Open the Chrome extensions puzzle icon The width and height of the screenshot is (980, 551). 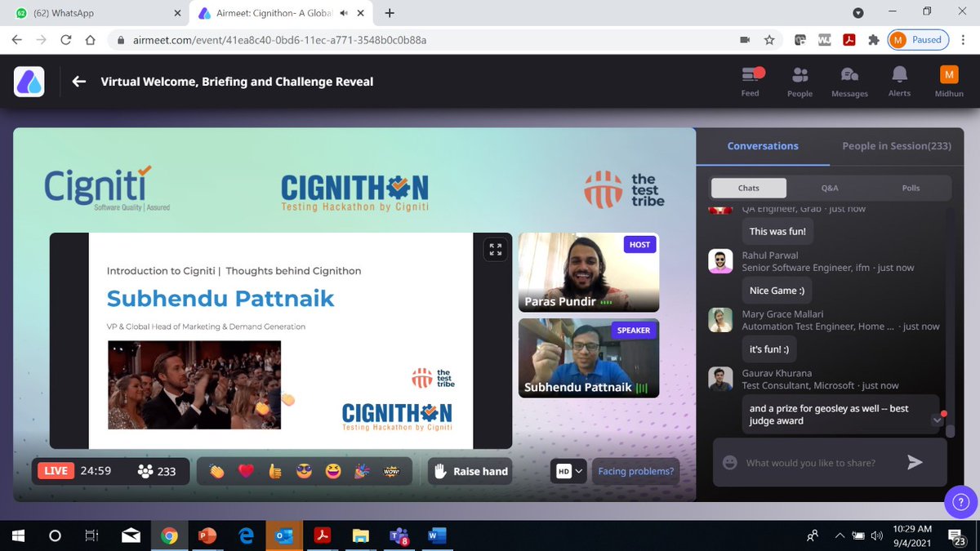coord(873,40)
